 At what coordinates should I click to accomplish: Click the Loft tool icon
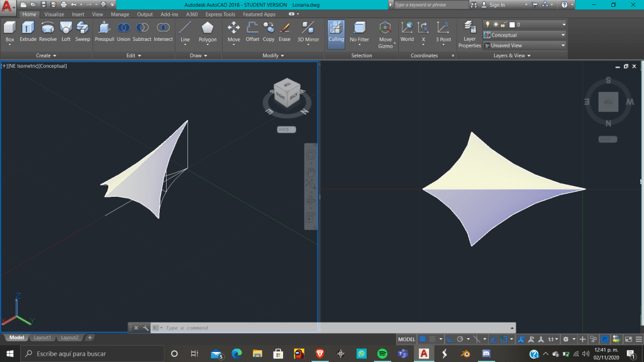pos(65,31)
